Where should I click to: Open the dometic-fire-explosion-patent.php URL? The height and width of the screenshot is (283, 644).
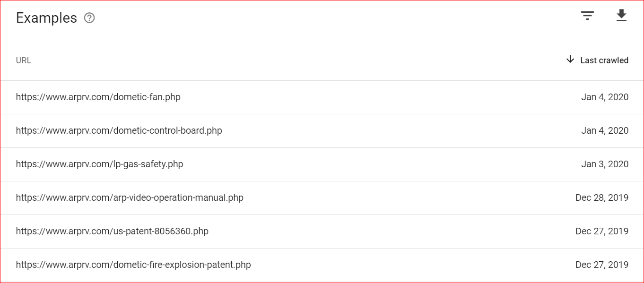[x=133, y=265]
